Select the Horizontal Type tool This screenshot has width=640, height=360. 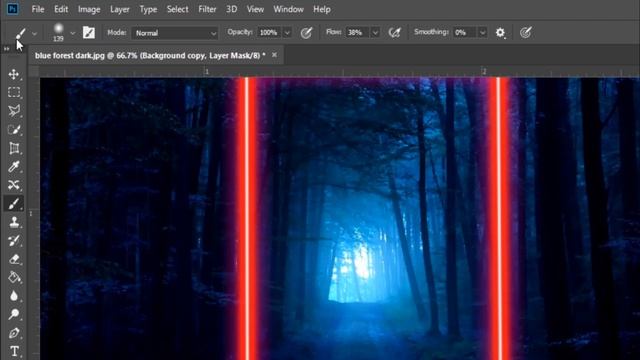click(x=14, y=351)
